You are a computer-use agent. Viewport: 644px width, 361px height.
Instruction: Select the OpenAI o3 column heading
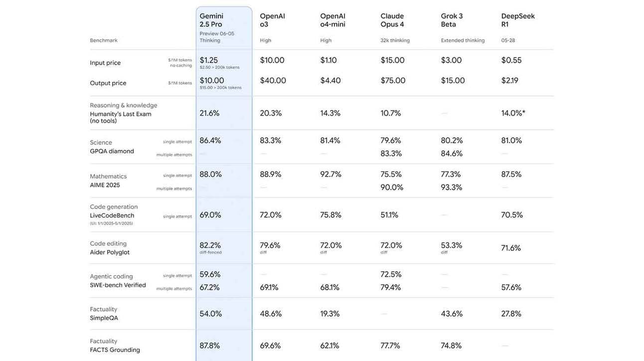tap(272, 20)
